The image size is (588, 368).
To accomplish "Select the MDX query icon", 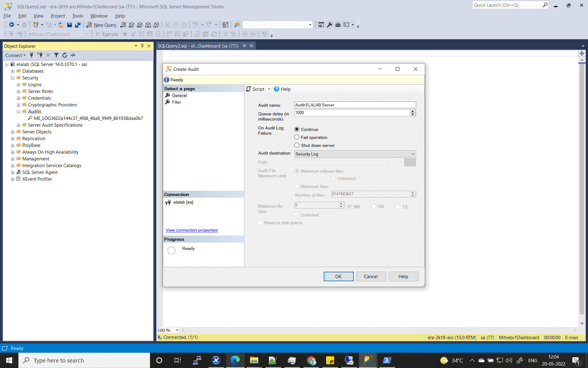I will tap(131, 25).
